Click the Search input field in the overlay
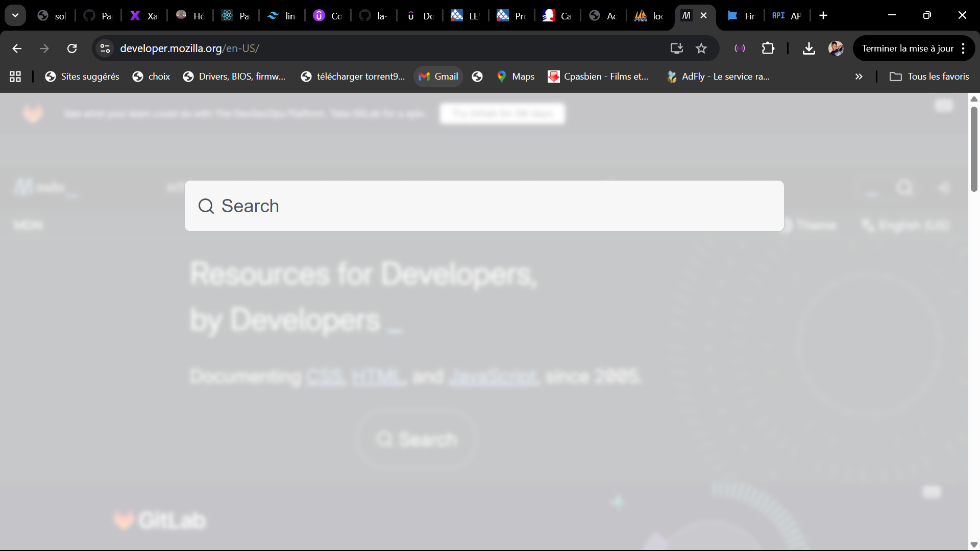 tap(484, 206)
